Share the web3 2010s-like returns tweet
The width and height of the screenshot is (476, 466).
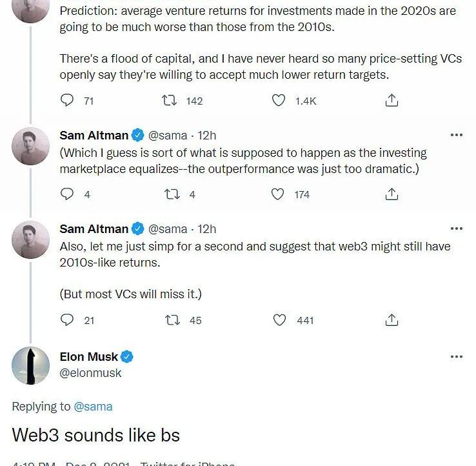coord(392,320)
